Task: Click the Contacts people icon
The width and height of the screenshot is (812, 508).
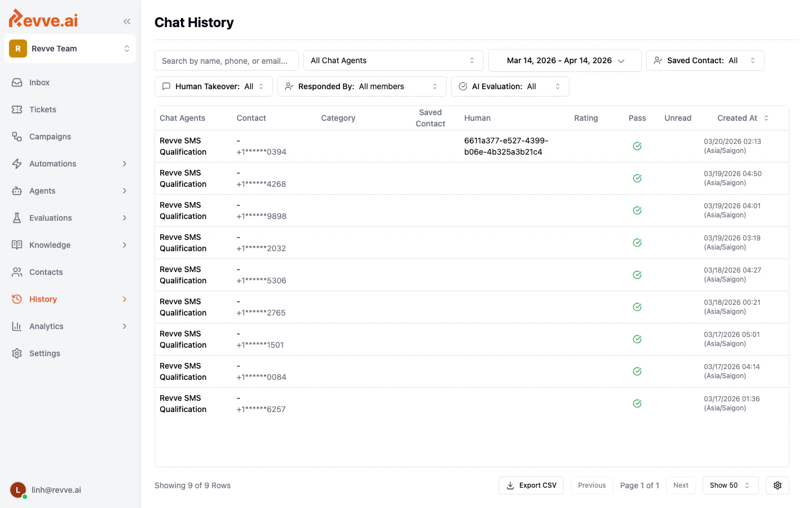Action: point(17,272)
